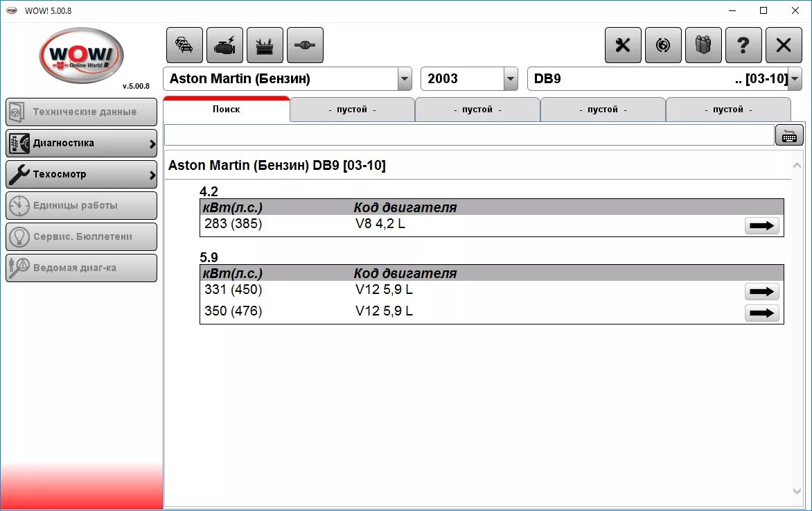Image resolution: width=812 pixels, height=511 pixels.
Task: Open Сервис. Бюллетени section
Action: click(x=81, y=237)
